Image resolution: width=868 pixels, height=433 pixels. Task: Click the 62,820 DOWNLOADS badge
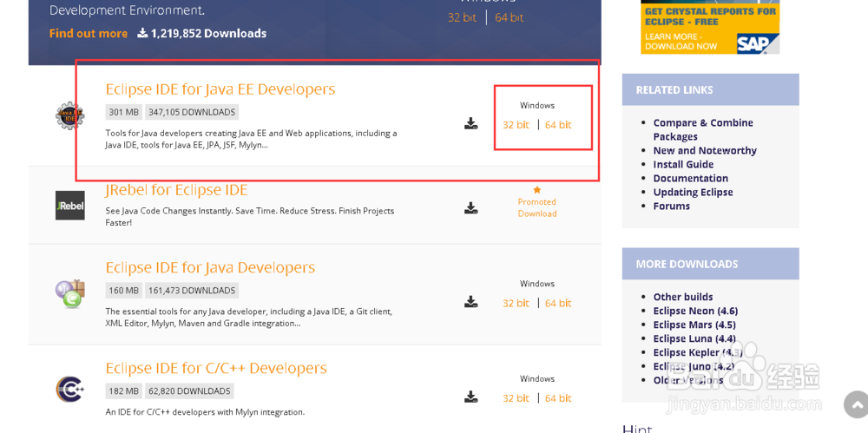[189, 391]
